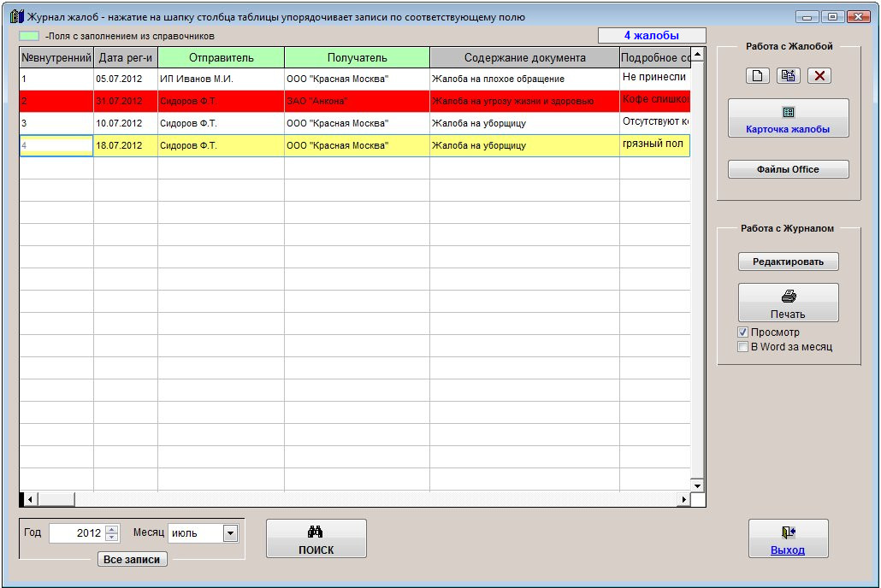
Task: Click the table's scroll down arrow
Action: click(697, 485)
